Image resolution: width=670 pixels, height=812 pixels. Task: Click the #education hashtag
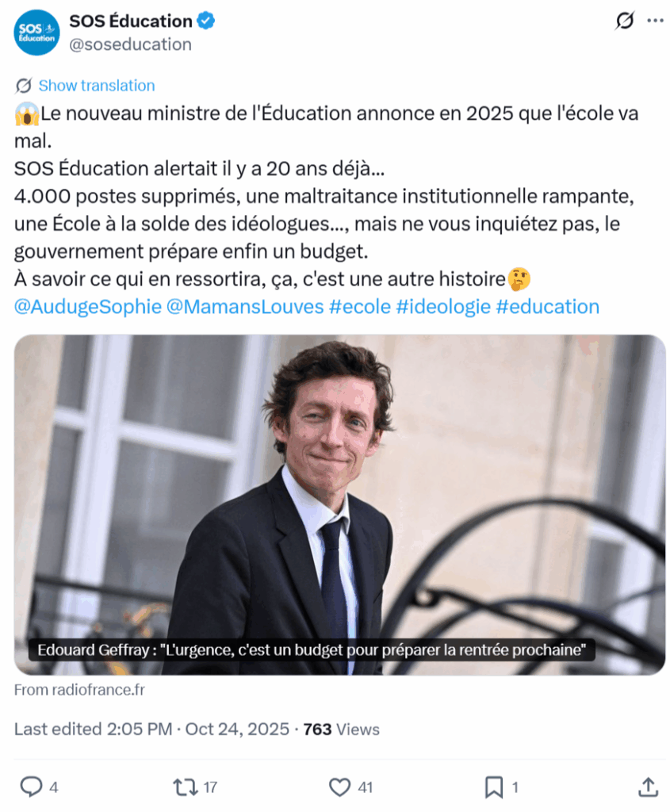tap(547, 307)
